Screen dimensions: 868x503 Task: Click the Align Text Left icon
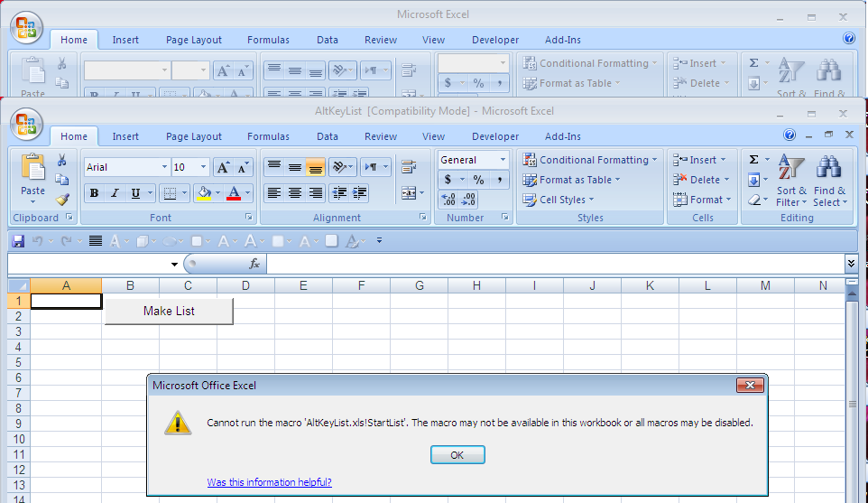274,192
